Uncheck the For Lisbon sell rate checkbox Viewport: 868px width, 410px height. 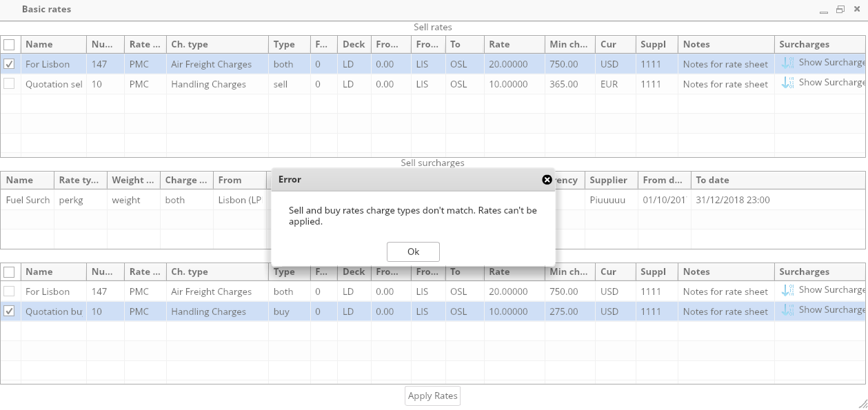pyautogui.click(x=9, y=64)
